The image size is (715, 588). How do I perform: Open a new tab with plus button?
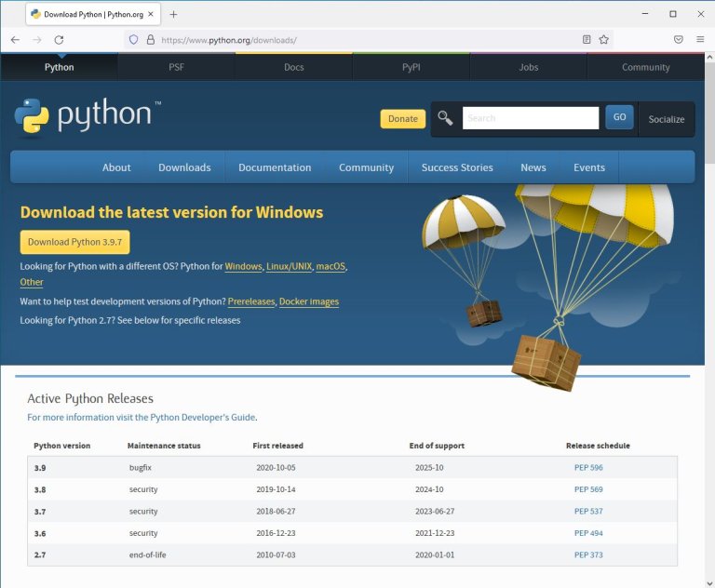pyautogui.click(x=173, y=14)
